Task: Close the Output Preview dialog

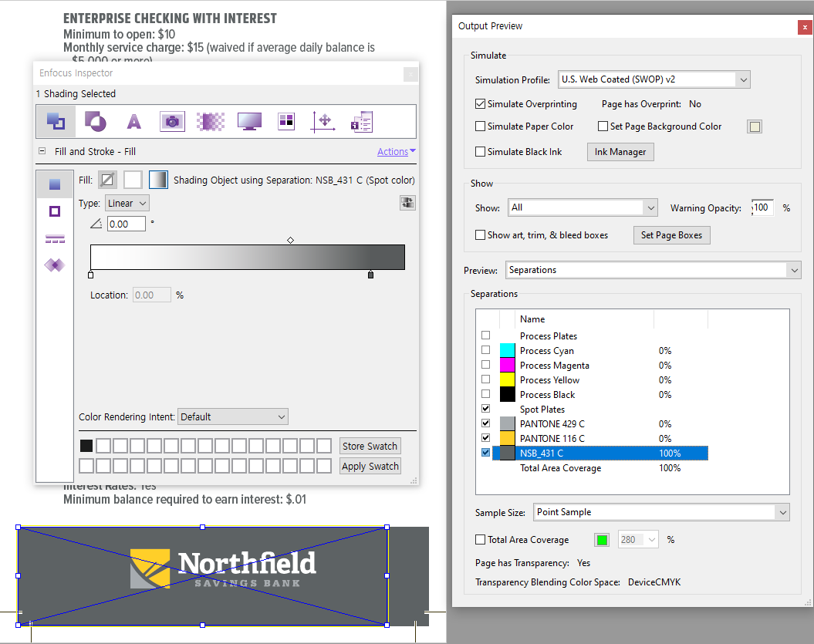Action: (x=805, y=28)
